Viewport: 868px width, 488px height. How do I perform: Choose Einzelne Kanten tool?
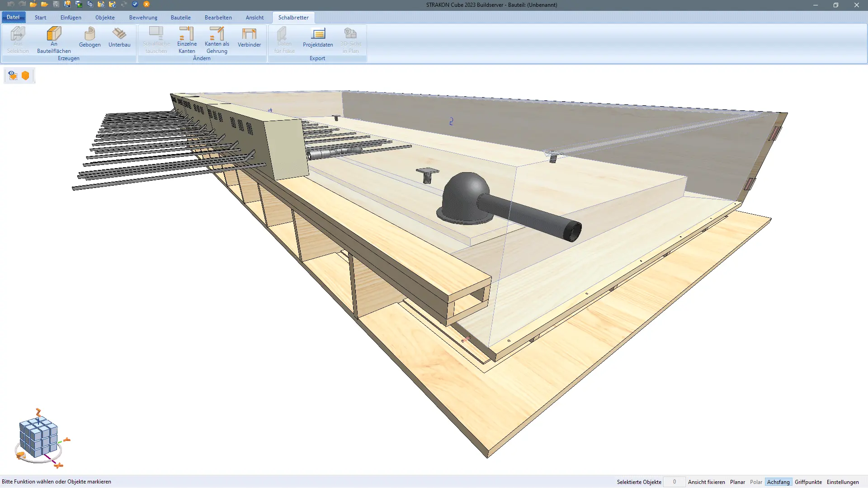187,39
